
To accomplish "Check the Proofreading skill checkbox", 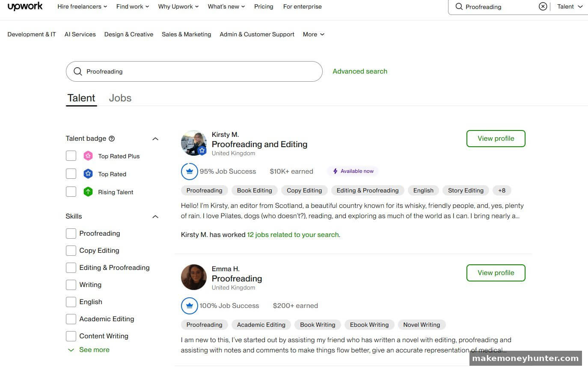I will (x=71, y=234).
